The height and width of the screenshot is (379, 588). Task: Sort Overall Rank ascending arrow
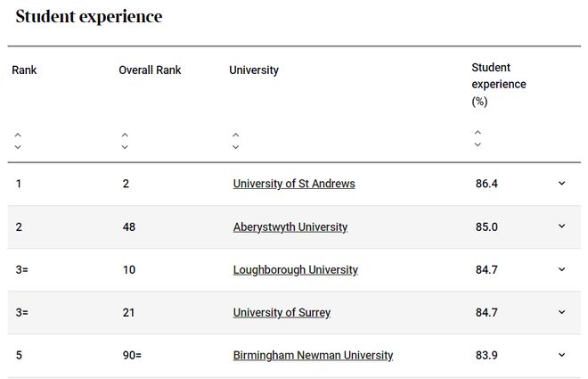[x=125, y=135]
